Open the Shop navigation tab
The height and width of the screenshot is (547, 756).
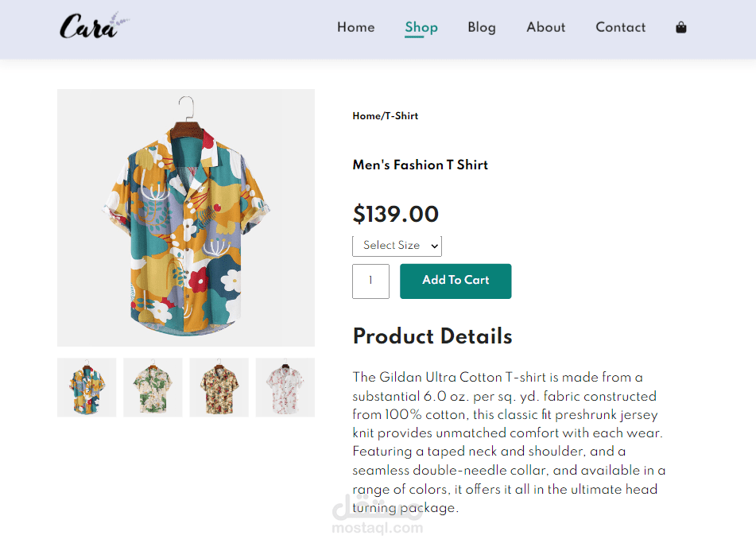pyautogui.click(x=421, y=27)
